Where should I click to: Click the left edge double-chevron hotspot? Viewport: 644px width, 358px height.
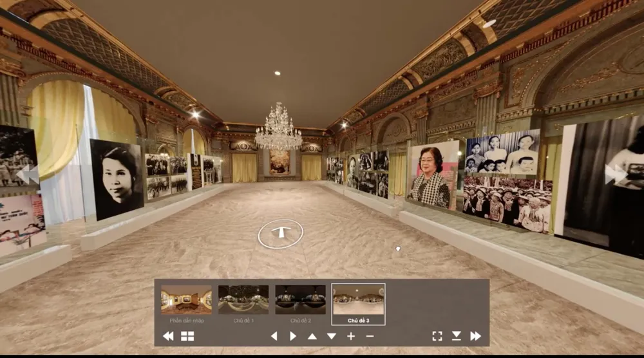pos(26,174)
